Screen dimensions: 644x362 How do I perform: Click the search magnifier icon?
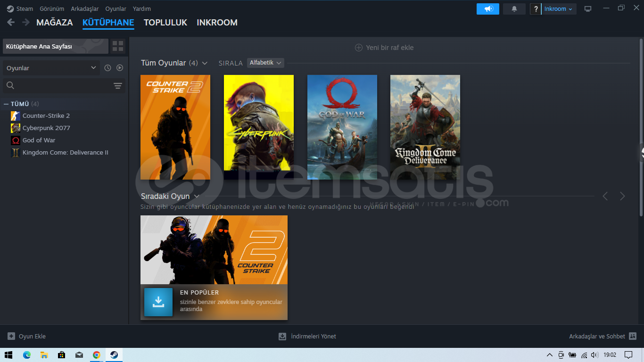(x=10, y=85)
